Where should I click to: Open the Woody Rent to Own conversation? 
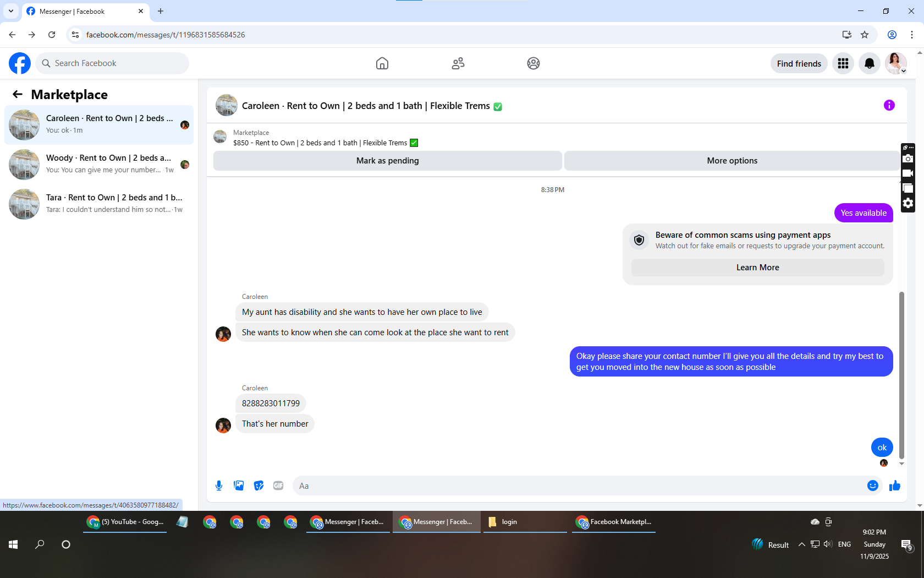(x=99, y=165)
